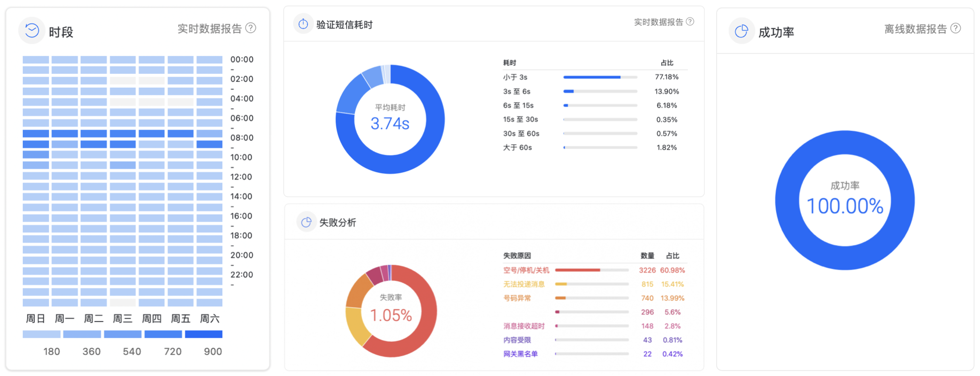Click the clock icon beside 时段
The height and width of the screenshot is (376, 980).
32,31
